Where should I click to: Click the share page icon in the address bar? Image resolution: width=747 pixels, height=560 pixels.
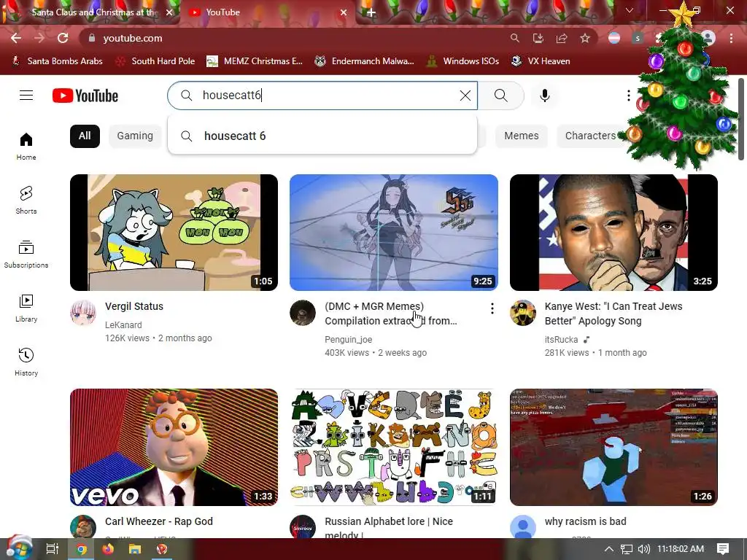[562, 38]
